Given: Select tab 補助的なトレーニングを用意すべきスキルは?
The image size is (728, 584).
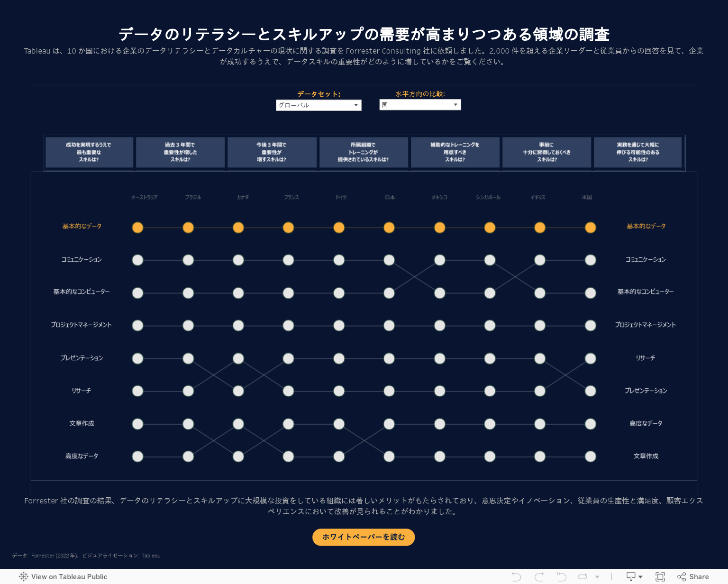Looking at the screenshot, I should click(x=455, y=152).
